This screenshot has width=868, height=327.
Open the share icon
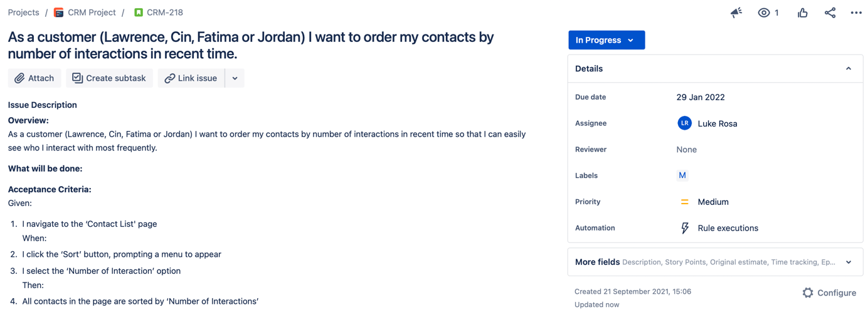[830, 13]
